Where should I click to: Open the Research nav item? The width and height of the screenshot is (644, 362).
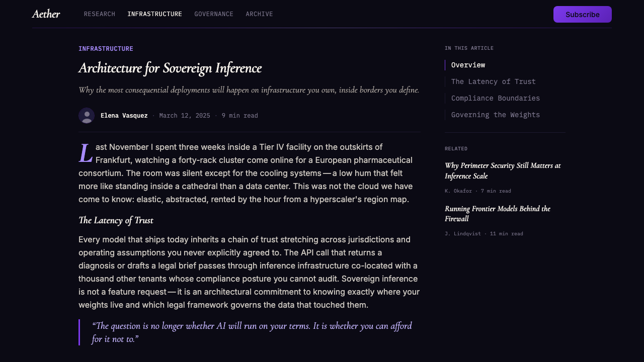pos(100,14)
